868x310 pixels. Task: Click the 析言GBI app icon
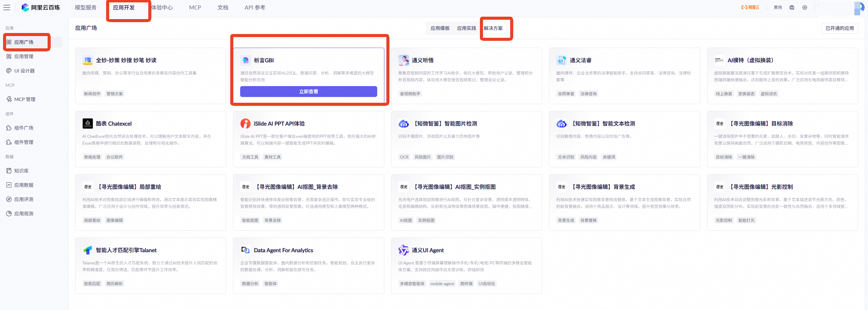(x=246, y=60)
